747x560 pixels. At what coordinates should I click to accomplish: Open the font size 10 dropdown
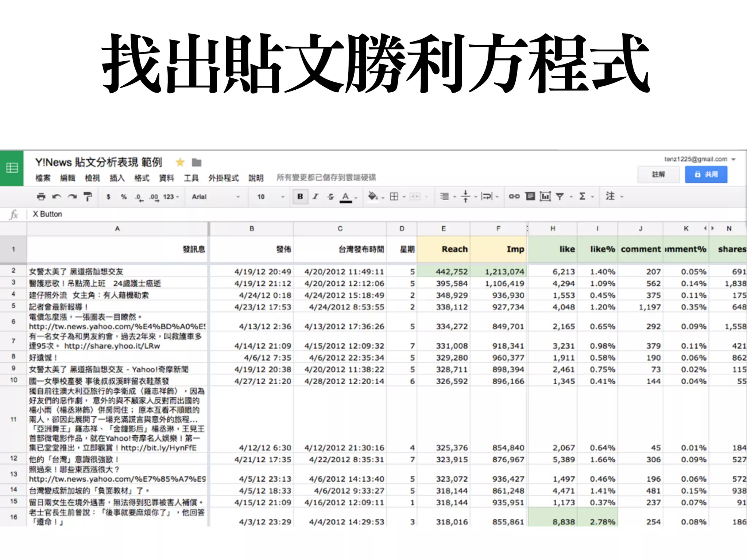point(270,197)
